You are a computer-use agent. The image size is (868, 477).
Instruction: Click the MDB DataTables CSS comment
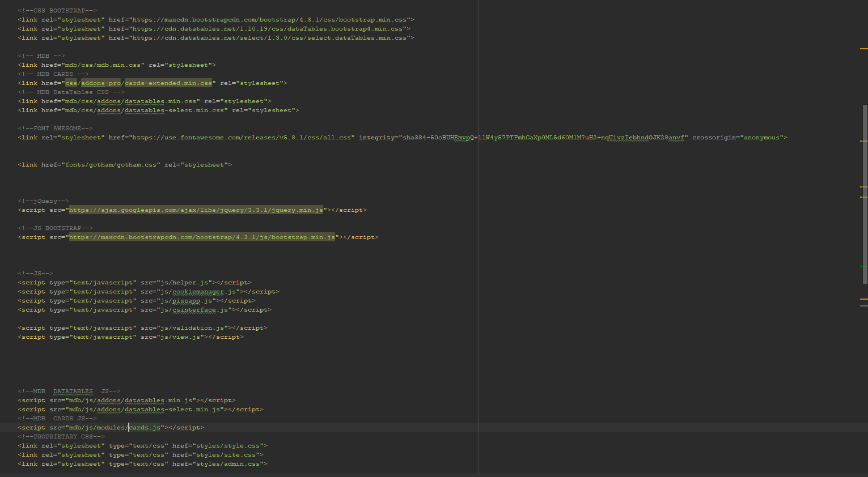coord(71,92)
